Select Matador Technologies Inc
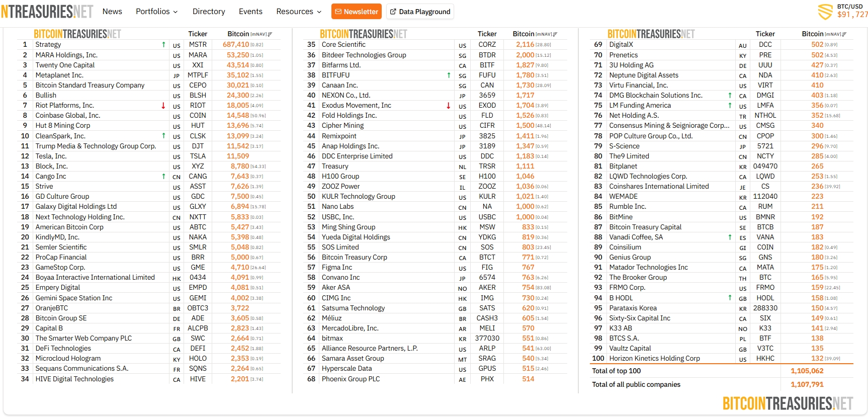 (x=648, y=268)
